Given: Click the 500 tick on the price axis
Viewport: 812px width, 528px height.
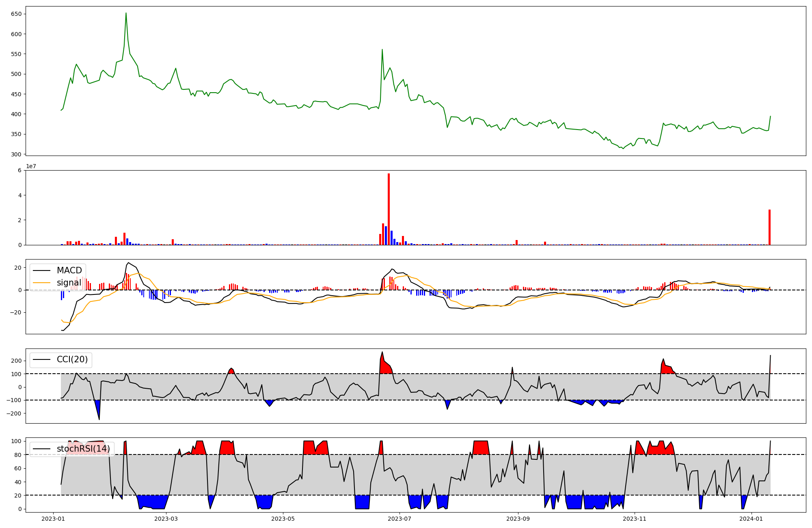Looking at the screenshot, I should 17,74.
